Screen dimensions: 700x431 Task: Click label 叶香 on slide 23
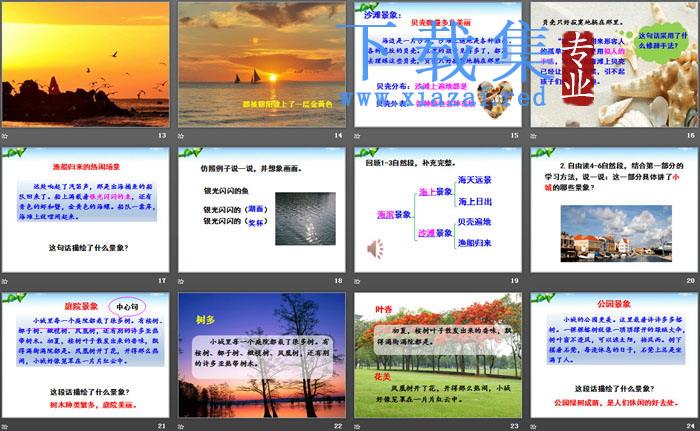coord(384,310)
